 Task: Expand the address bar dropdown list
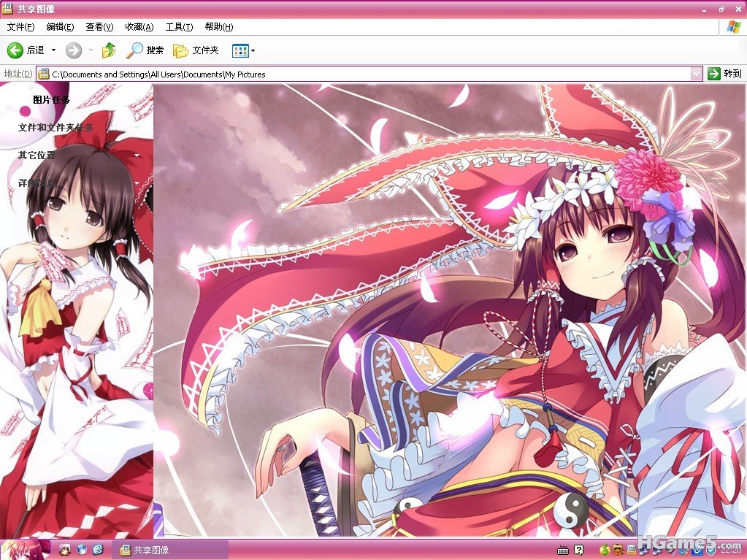696,74
